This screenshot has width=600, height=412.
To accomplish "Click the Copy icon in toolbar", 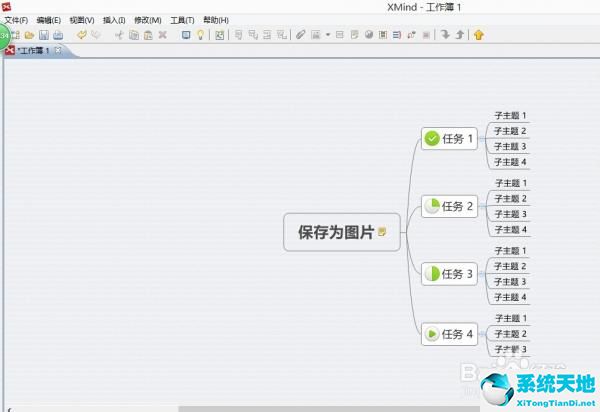I will click(x=134, y=35).
